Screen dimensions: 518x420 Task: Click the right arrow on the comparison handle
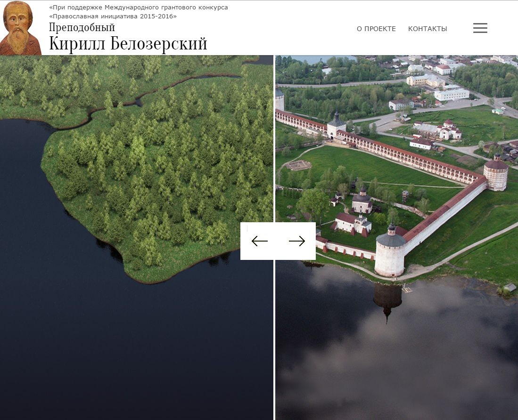coord(297,241)
